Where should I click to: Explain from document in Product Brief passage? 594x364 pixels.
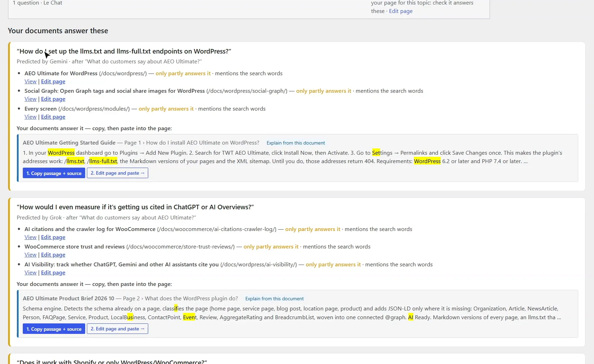point(274,299)
